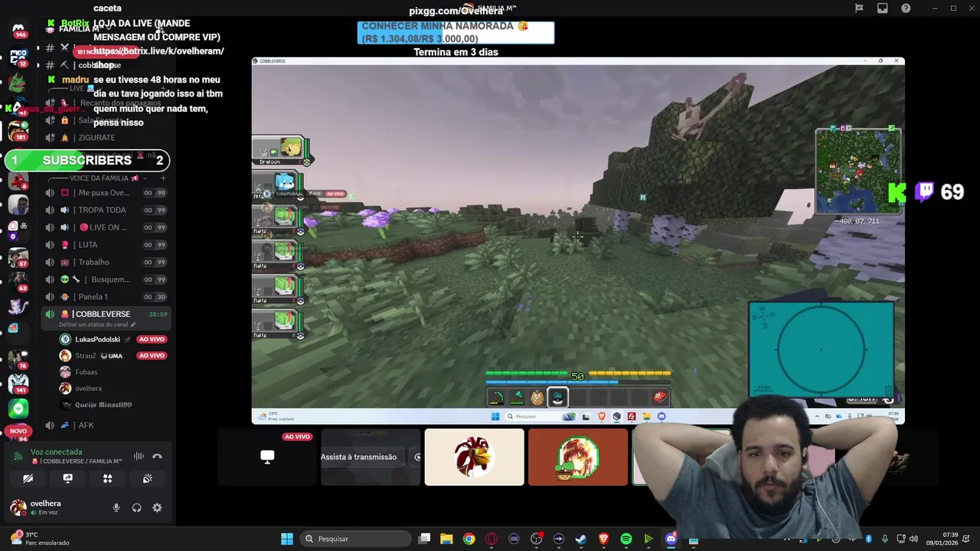
Task: Click the taskbar Pesquisar search box
Action: [x=356, y=539]
